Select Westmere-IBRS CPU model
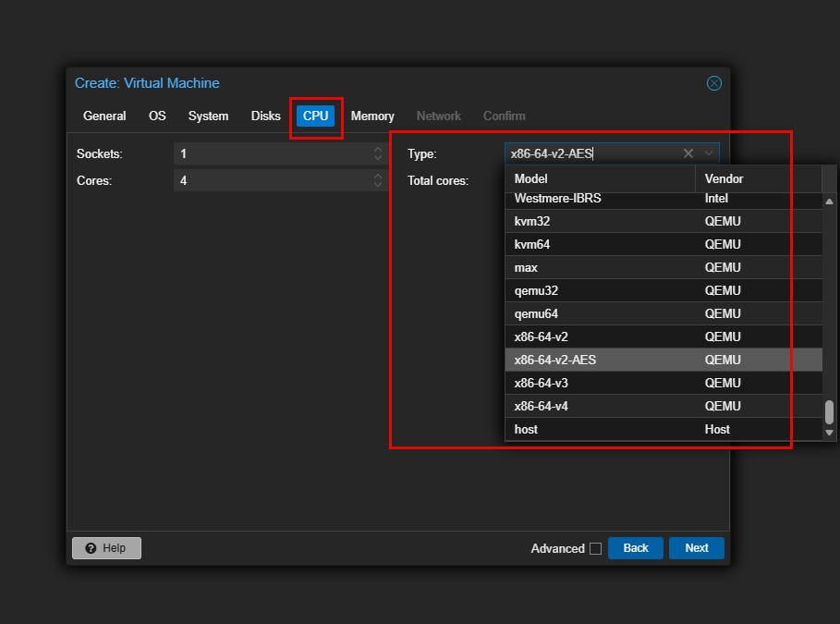The image size is (840, 624). click(x=663, y=201)
